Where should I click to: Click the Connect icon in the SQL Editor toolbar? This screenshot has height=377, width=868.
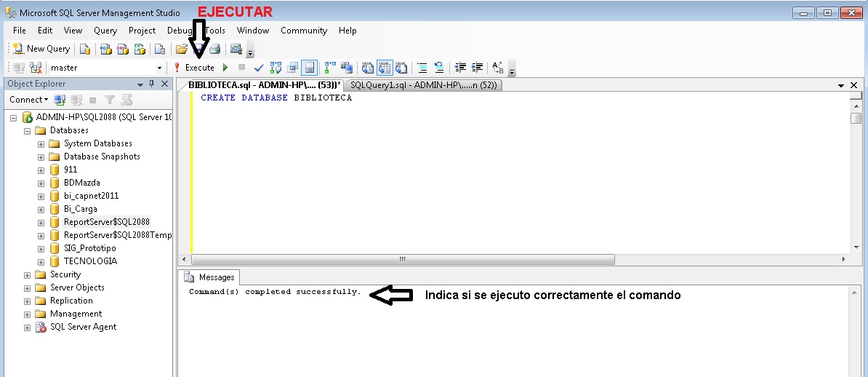(19, 68)
